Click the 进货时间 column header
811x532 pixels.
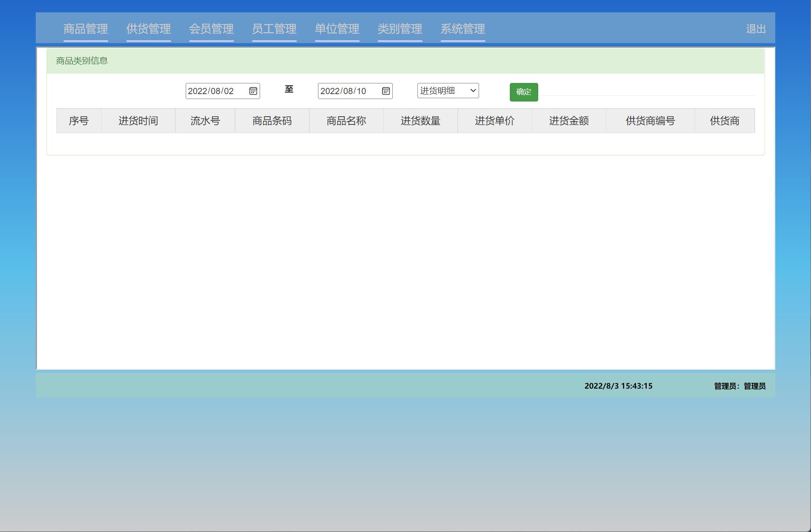pyautogui.click(x=138, y=121)
